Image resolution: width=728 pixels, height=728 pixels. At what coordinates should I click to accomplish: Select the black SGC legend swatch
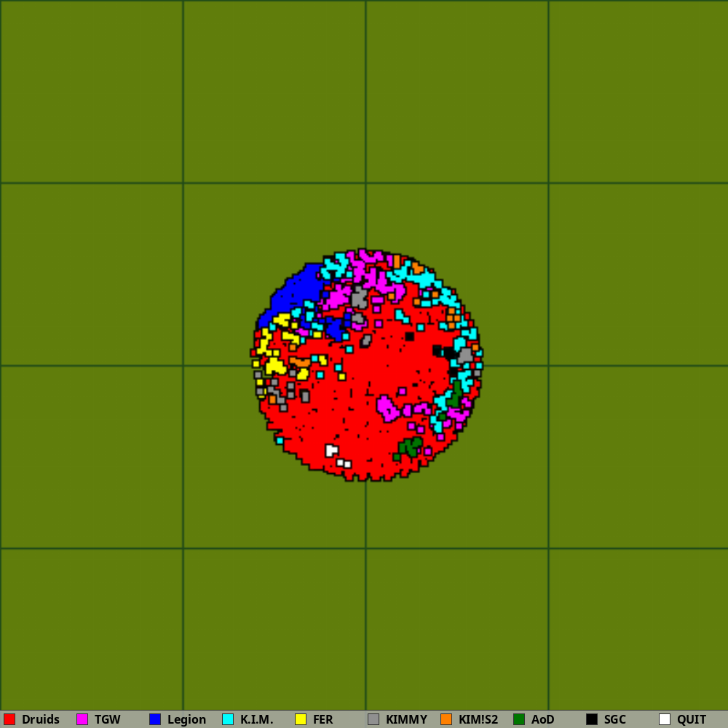[592, 719]
